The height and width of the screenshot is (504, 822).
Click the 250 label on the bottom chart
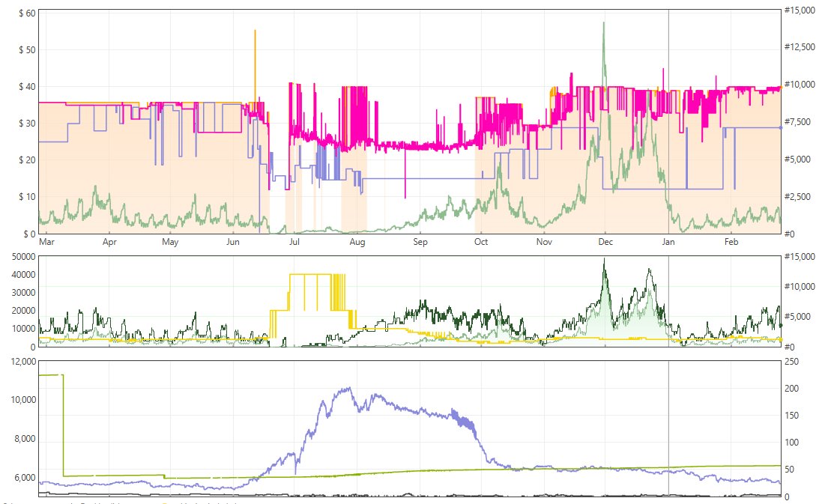pyautogui.click(x=791, y=362)
